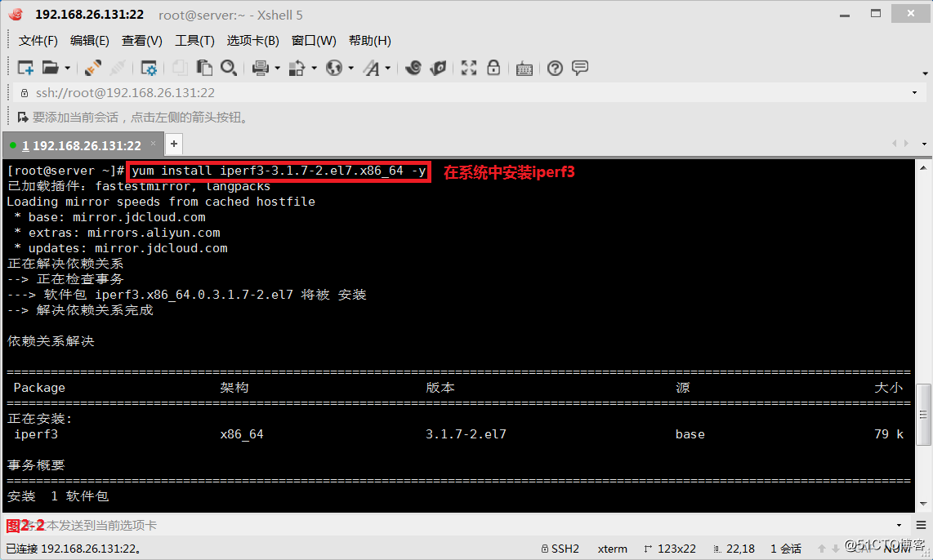The width and height of the screenshot is (933, 560).
Task: Click the Copy icon in toolbar
Action: click(x=180, y=68)
